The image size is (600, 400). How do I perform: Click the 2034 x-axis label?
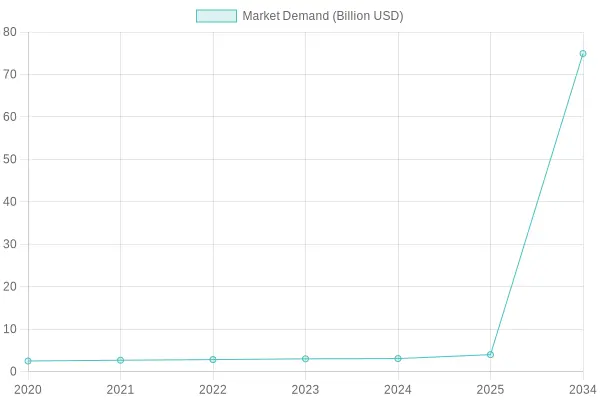(583, 390)
